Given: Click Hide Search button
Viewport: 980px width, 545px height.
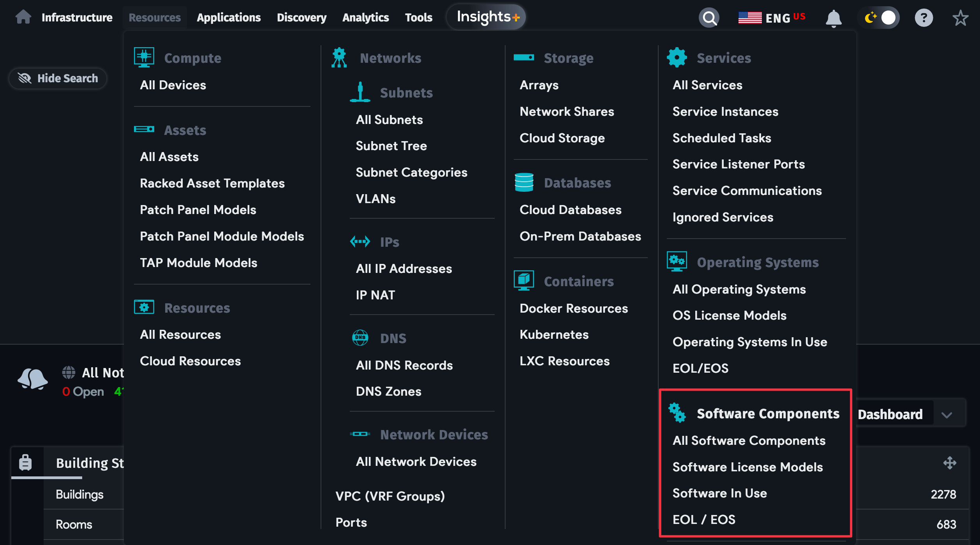Looking at the screenshot, I should (58, 78).
